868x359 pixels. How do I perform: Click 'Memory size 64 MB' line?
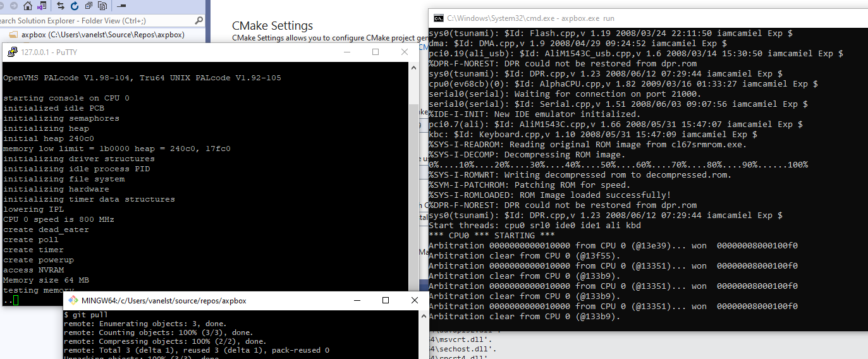pyautogui.click(x=46, y=280)
